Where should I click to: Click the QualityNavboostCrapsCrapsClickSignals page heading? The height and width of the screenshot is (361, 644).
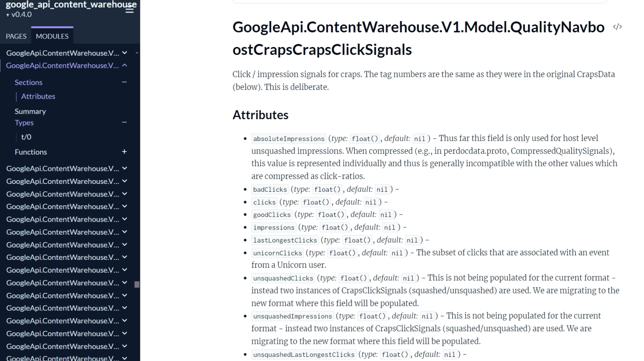pos(418,38)
